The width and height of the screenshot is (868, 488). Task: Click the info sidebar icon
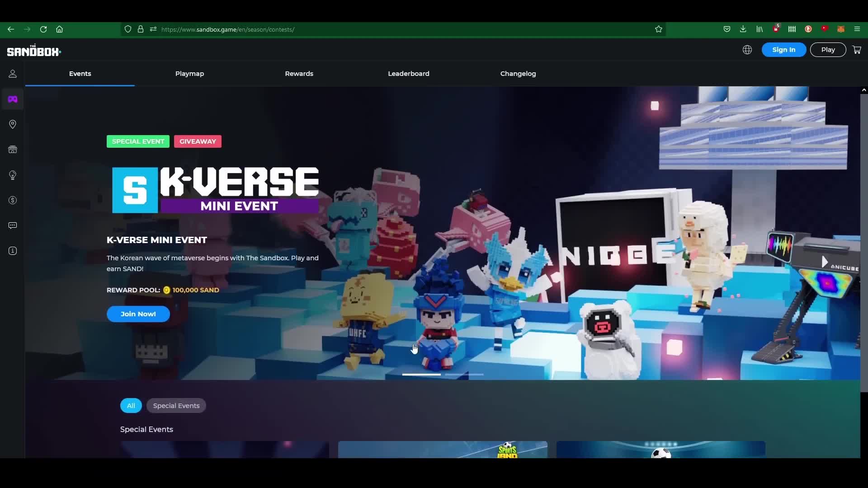click(13, 251)
